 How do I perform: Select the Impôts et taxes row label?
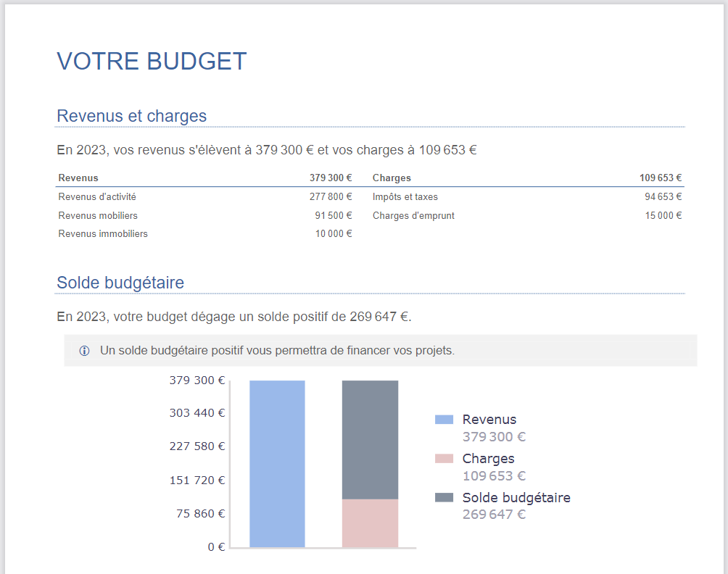coord(405,197)
